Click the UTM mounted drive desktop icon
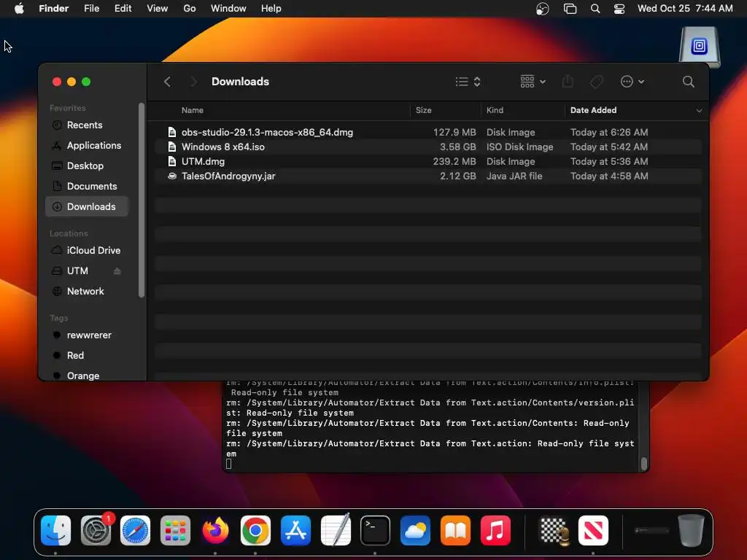This screenshot has width=747, height=560. [x=699, y=47]
